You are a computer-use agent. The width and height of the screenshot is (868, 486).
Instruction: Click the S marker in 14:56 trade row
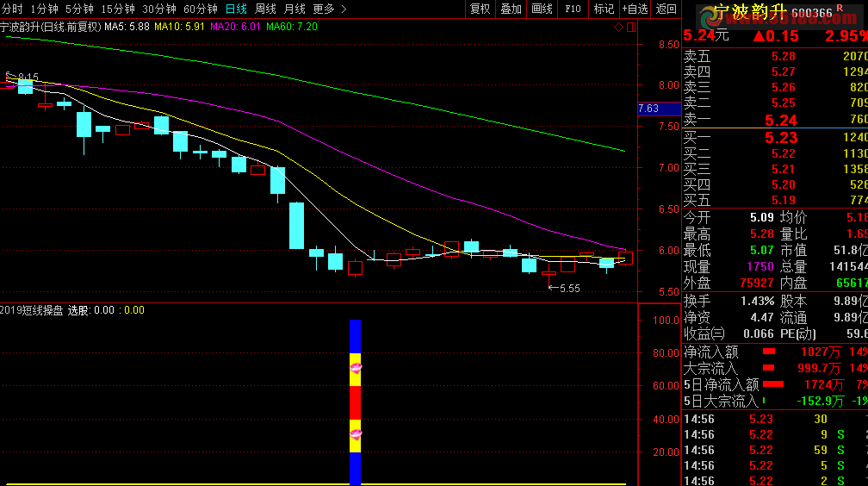click(840, 434)
